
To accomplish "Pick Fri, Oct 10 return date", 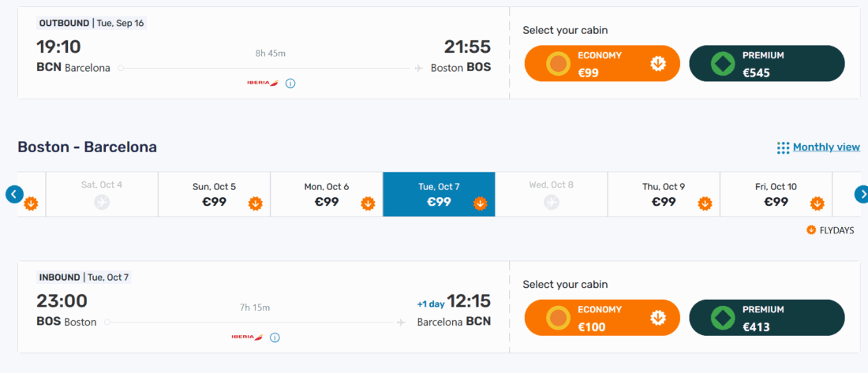I will [x=776, y=194].
